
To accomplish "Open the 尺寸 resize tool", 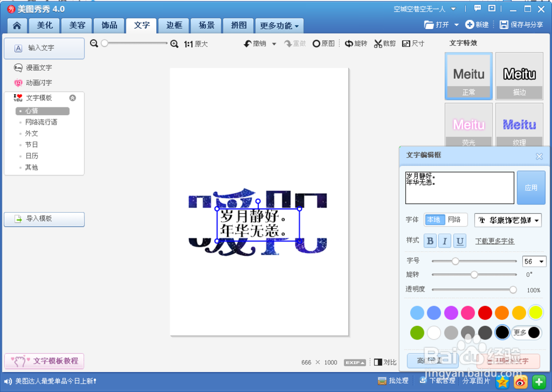I will (x=413, y=44).
